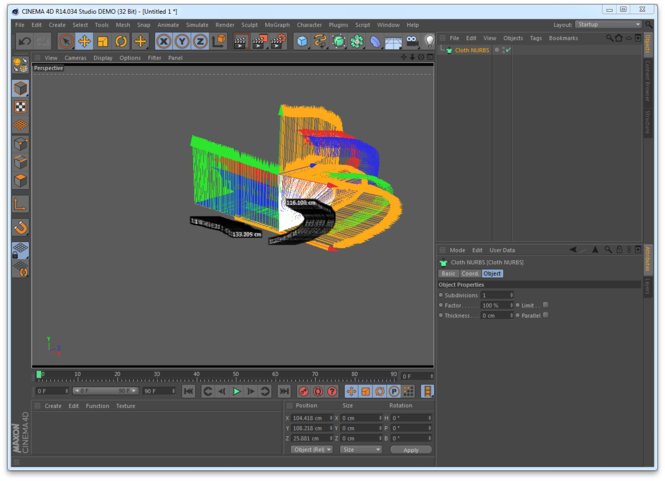Open the Size mode dropdown
The height and width of the screenshot is (481, 665).
pyautogui.click(x=360, y=450)
